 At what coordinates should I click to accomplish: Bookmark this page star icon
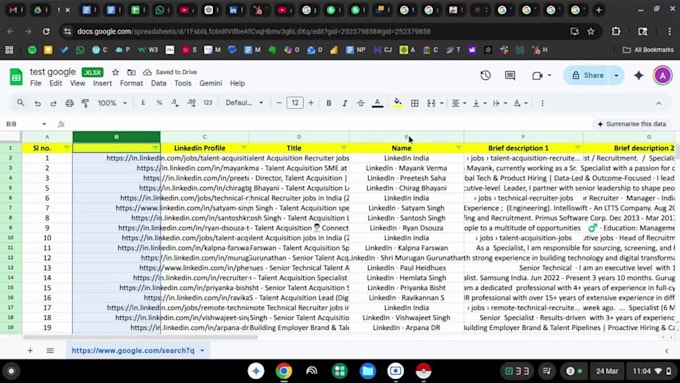tap(591, 31)
